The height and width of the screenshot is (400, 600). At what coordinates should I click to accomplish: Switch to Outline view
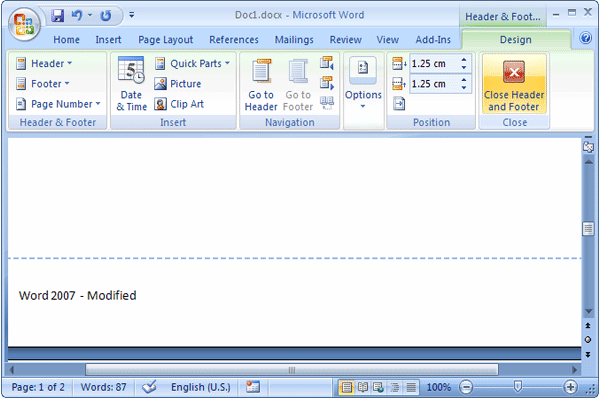tap(395, 387)
